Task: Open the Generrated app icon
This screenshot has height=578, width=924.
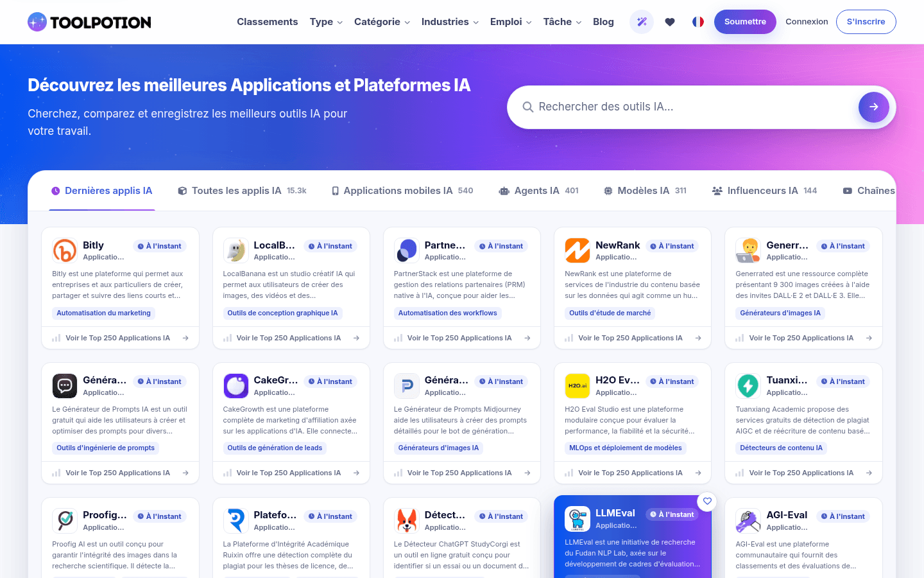Action: pyautogui.click(x=748, y=250)
